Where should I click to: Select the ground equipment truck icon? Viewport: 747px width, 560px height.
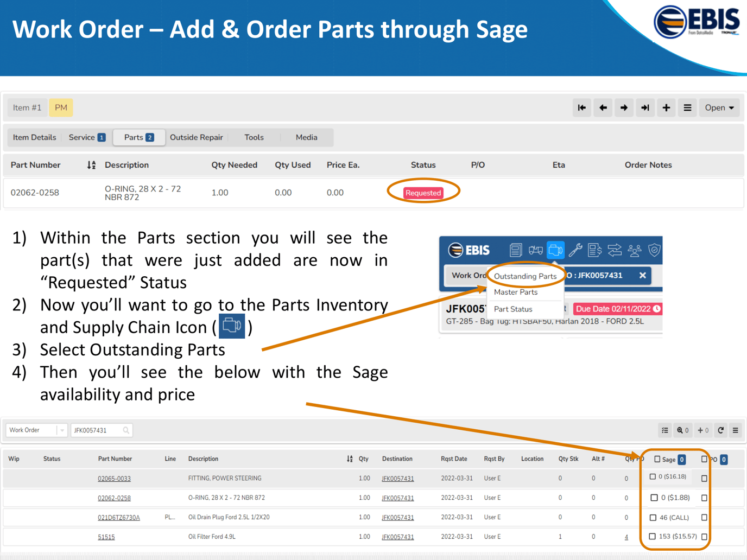(535, 250)
